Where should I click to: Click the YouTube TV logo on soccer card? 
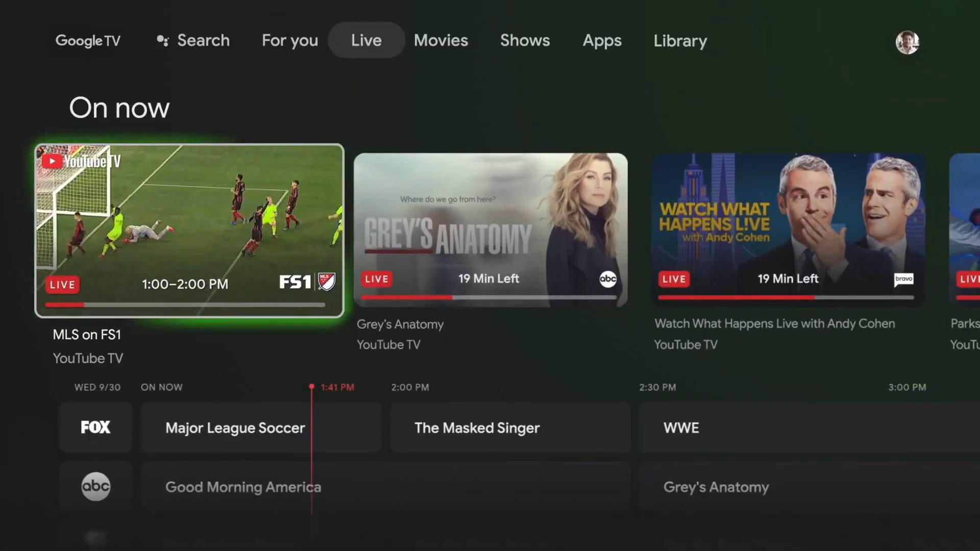[x=81, y=161]
